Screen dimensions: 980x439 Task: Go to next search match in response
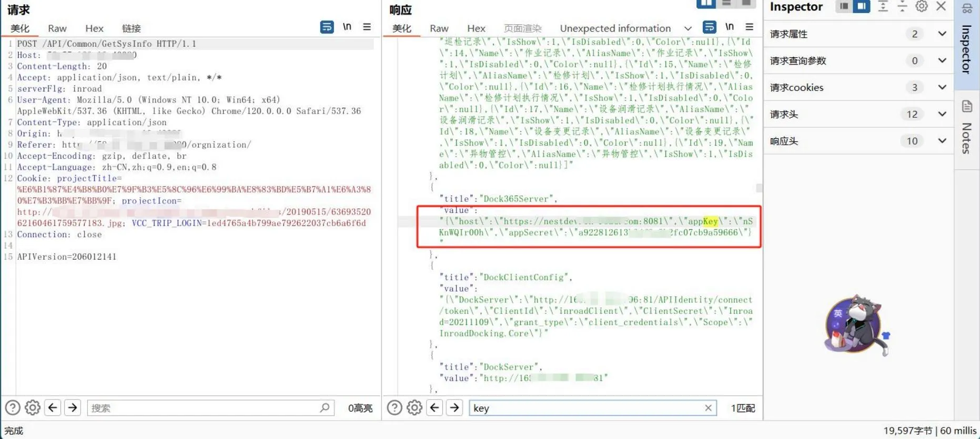click(x=455, y=407)
